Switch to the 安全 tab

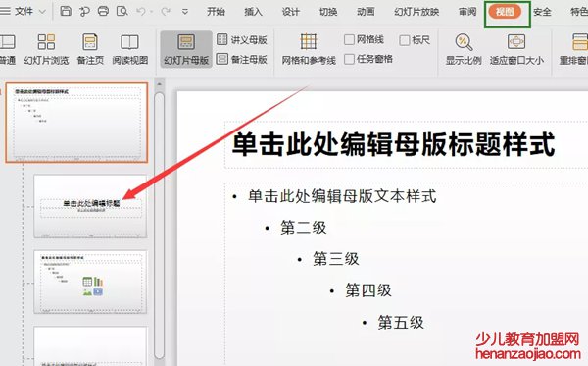542,12
